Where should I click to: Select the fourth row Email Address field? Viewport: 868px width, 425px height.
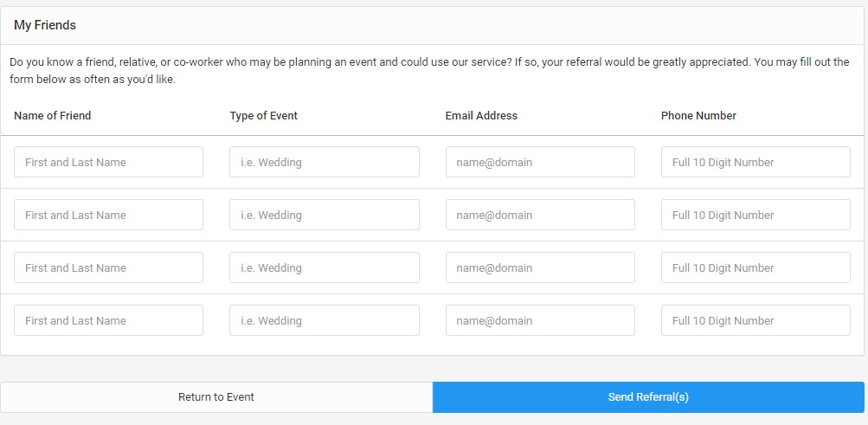540,320
